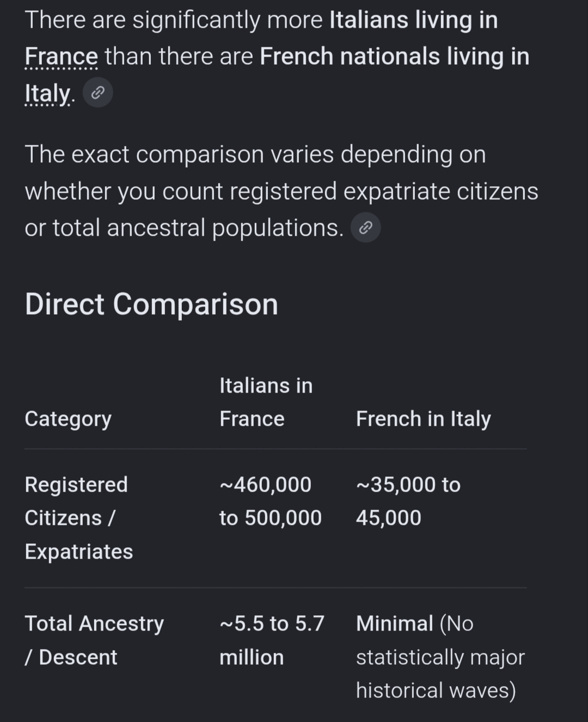Click the "Category" column header

pyautogui.click(x=68, y=419)
